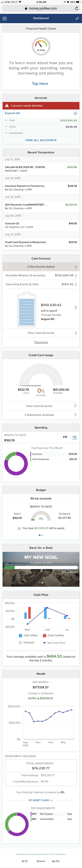Viewport: 82px width, 868px height.
Task: Open the By Asset Class breakdown
Action: click(x=41, y=801)
